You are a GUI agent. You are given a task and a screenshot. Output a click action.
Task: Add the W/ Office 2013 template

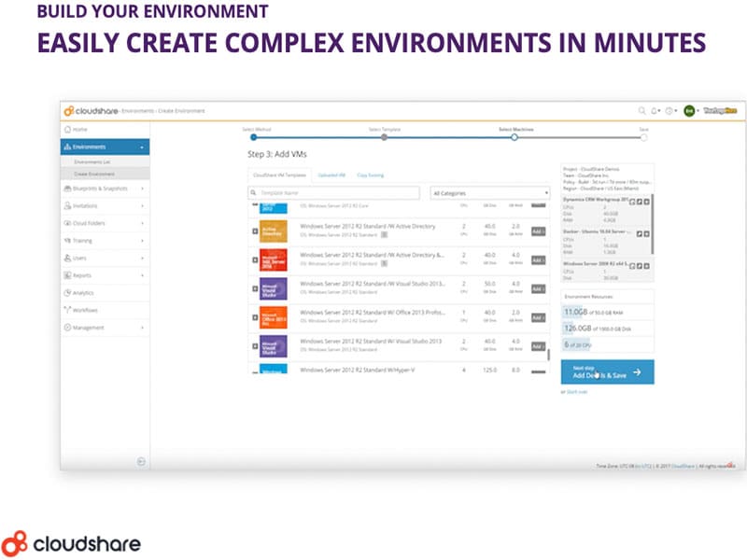(539, 317)
